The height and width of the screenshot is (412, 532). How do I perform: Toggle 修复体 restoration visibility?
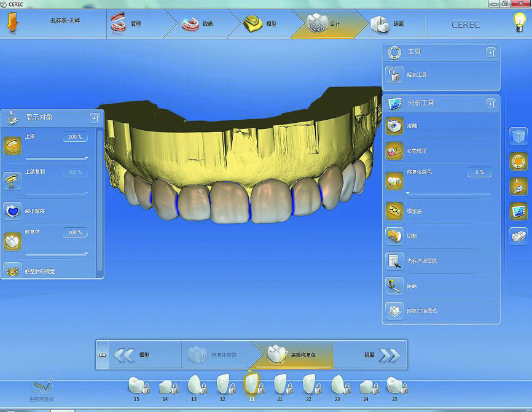click(x=13, y=241)
